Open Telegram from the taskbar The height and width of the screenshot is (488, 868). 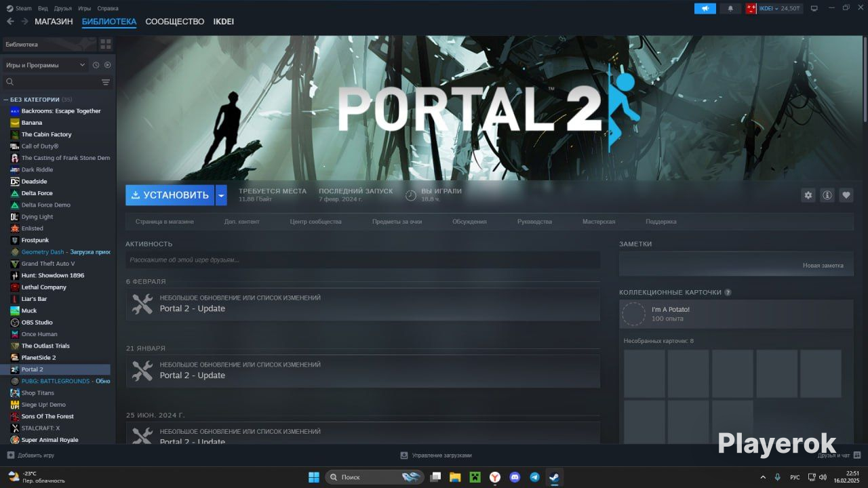coord(534,477)
